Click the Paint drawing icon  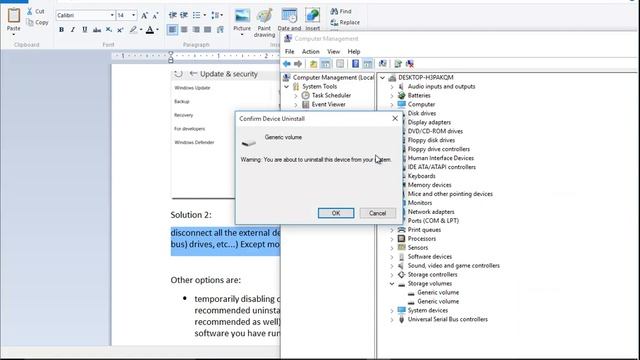264,16
